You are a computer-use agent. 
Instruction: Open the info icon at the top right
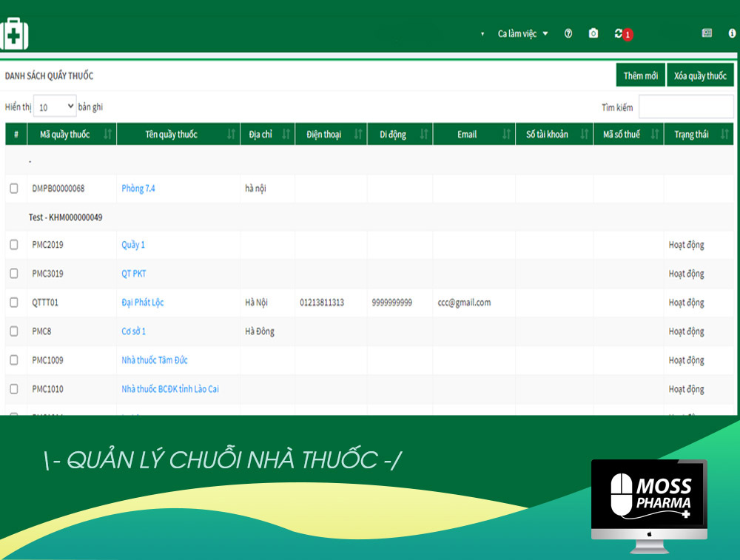pyautogui.click(x=730, y=33)
